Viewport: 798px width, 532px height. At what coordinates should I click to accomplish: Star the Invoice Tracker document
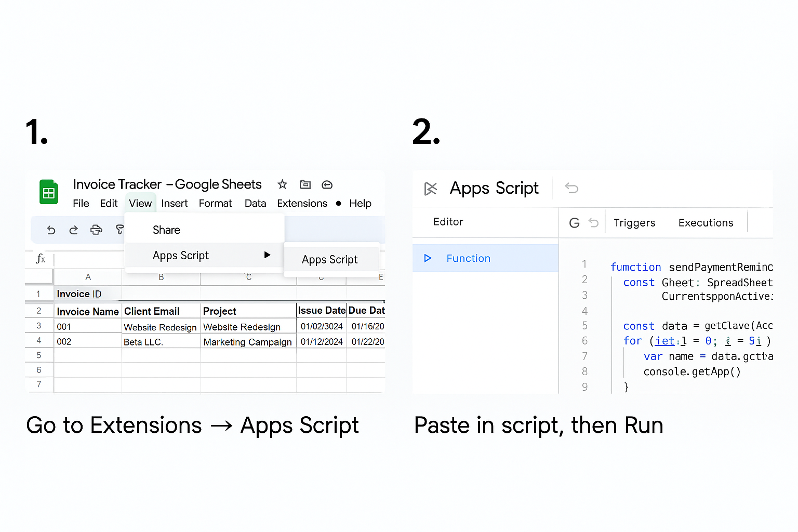tap(282, 184)
